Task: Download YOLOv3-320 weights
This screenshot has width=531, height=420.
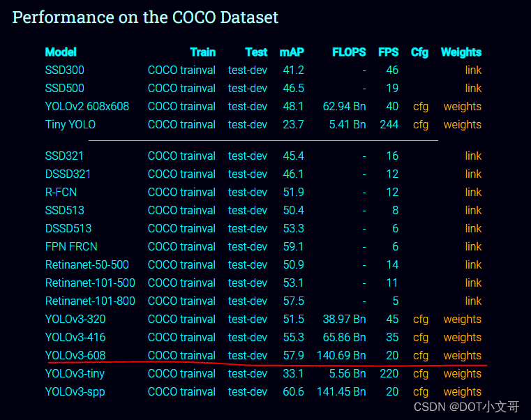Action: pos(462,320)
